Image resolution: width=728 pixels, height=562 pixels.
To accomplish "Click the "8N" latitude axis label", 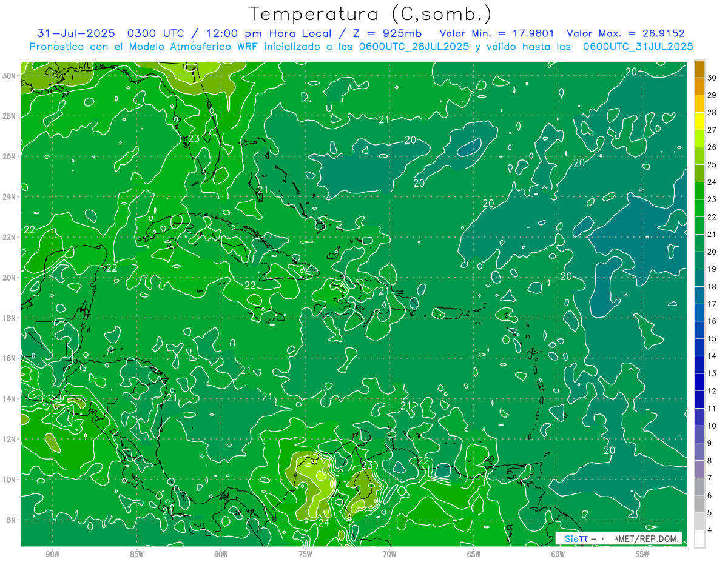I will point(12,520).
